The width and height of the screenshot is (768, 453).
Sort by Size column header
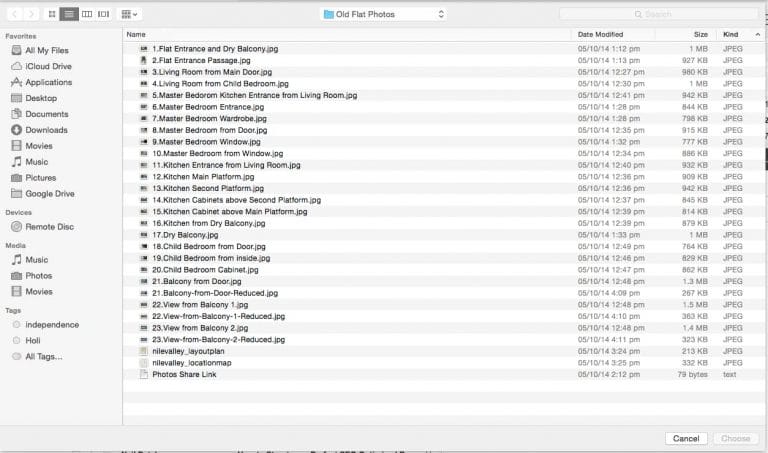pyautogui.click(x=700, y=34)
